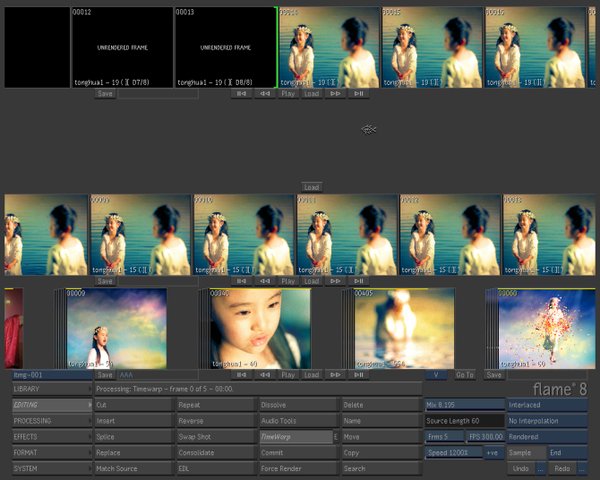
Task: Click the fast-forward button in middle reel transport
Action: (x=335, y=282)
